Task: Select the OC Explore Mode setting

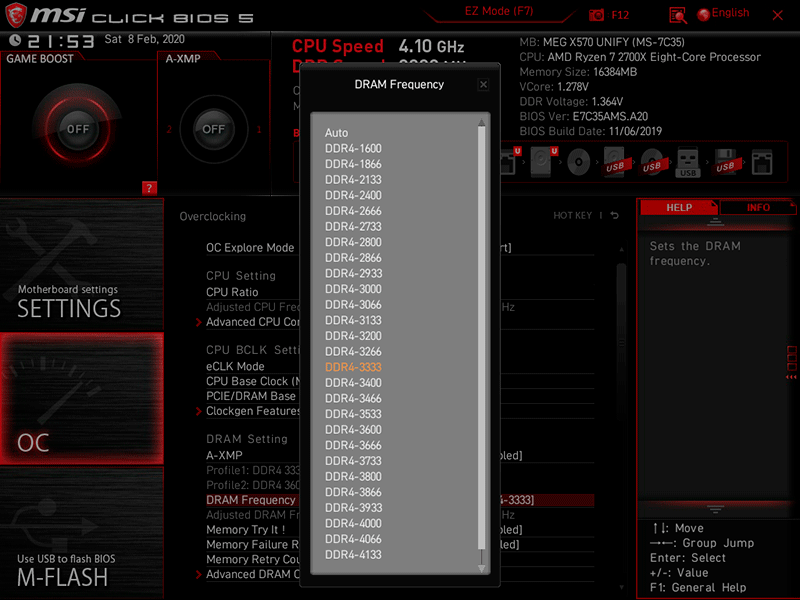Action: point(250,248)
